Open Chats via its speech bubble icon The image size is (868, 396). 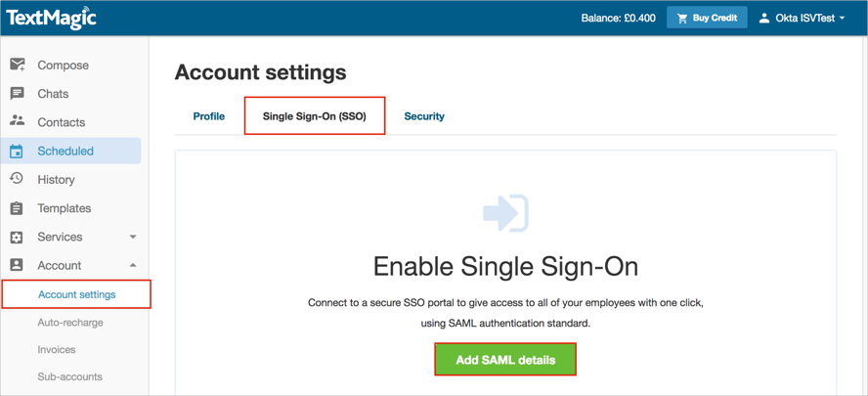click(x=18, y=94)
